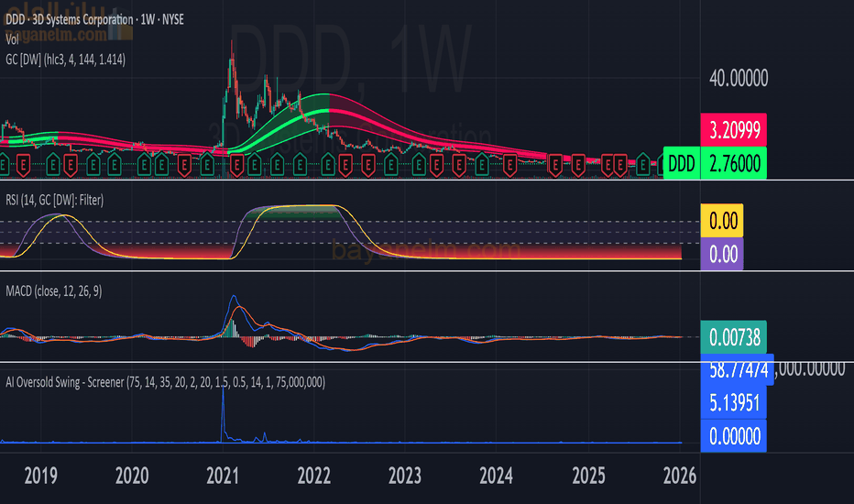Click the teal 0.00738 MACD value tag
Screen dimensions: 854x504
pyautogui.click(x=732, y=335)
